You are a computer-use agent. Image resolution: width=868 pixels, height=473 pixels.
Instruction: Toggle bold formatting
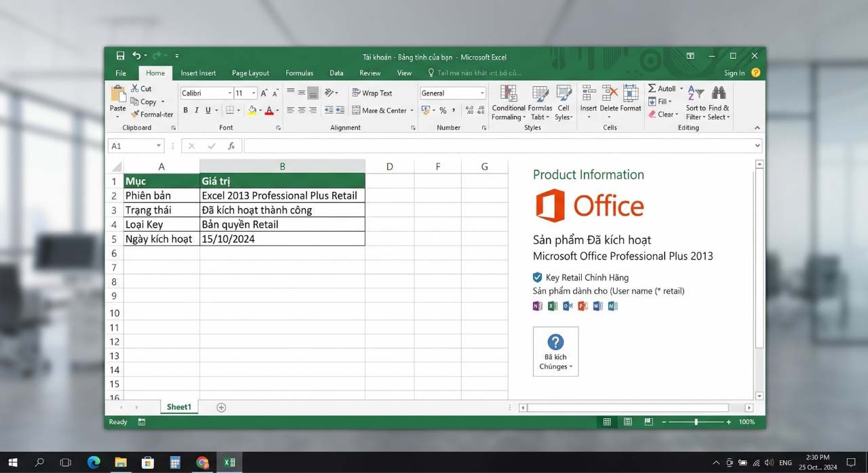coord(186,110)
